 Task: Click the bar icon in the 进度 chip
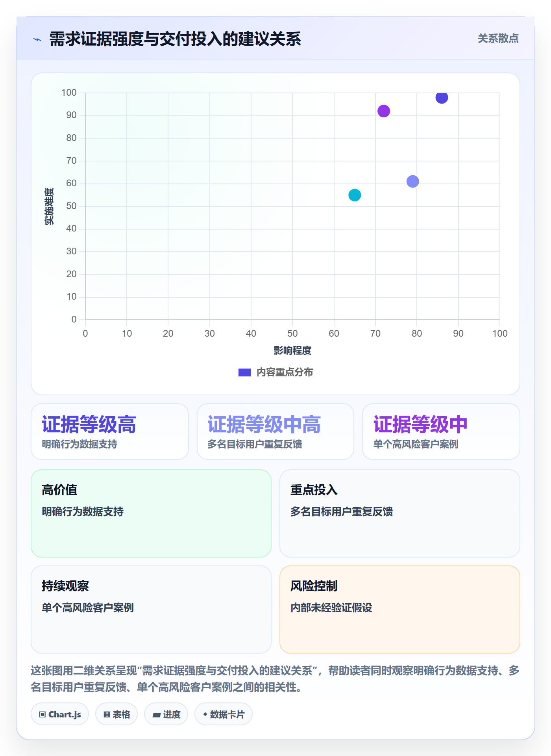[x=156, y=715]
